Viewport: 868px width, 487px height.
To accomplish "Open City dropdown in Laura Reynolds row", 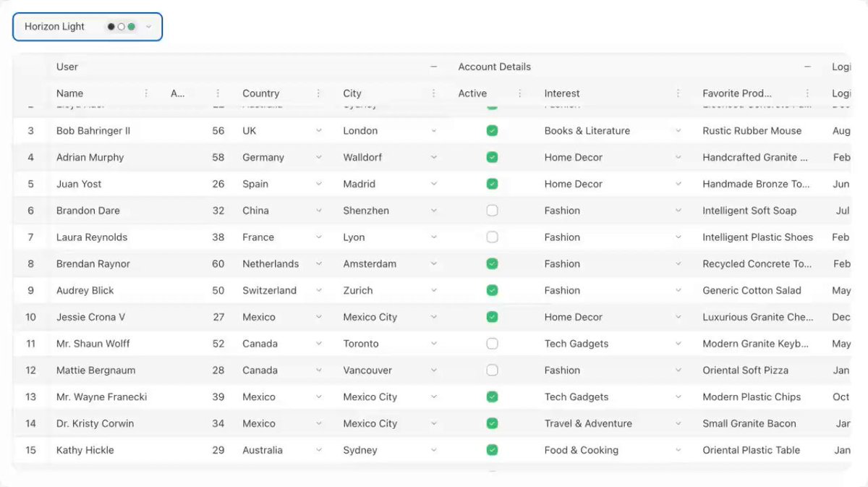I will (433, 237).
